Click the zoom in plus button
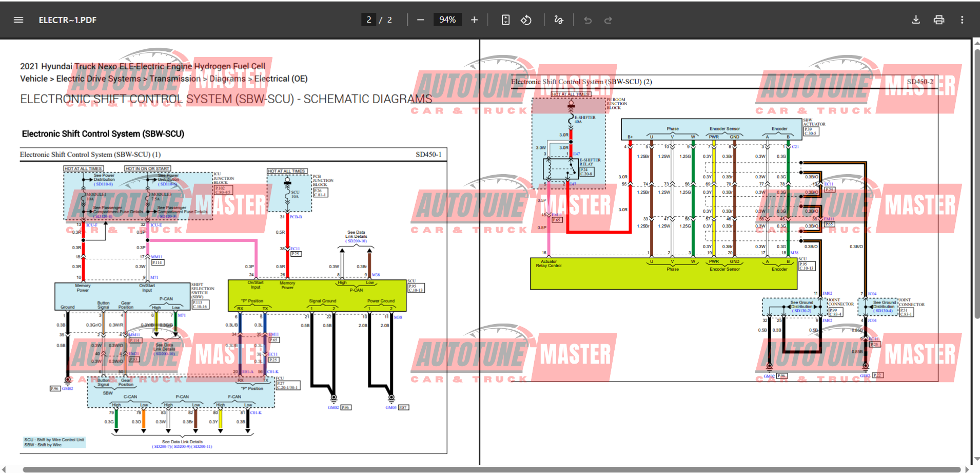This screenshot has height=473, width=980. (x=474, y=20)
